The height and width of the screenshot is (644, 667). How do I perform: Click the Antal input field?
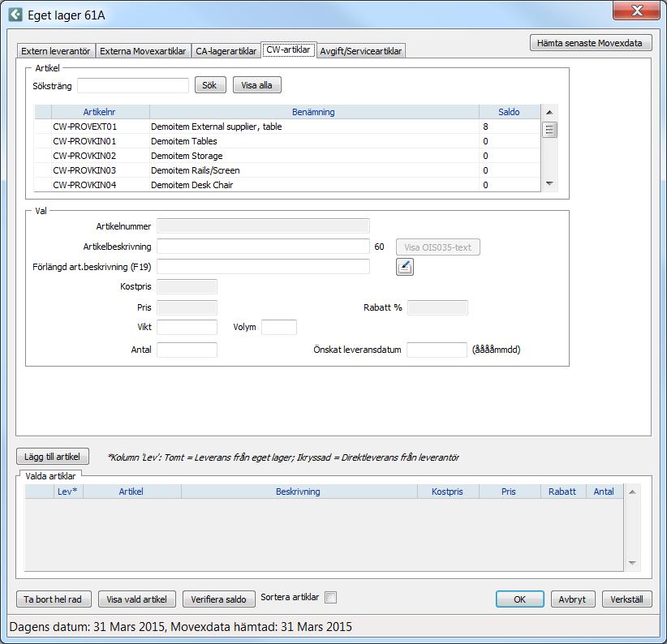click(187, 350)
